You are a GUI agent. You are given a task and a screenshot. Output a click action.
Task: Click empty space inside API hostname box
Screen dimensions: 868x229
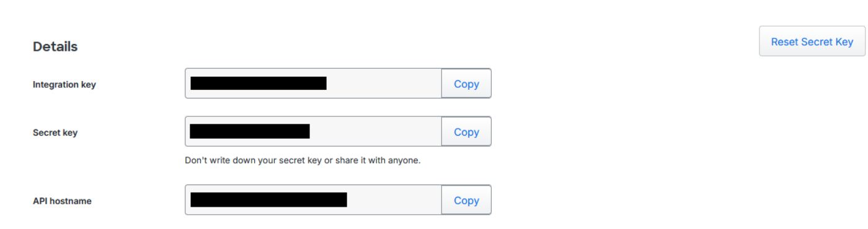(x=394, y=200)
